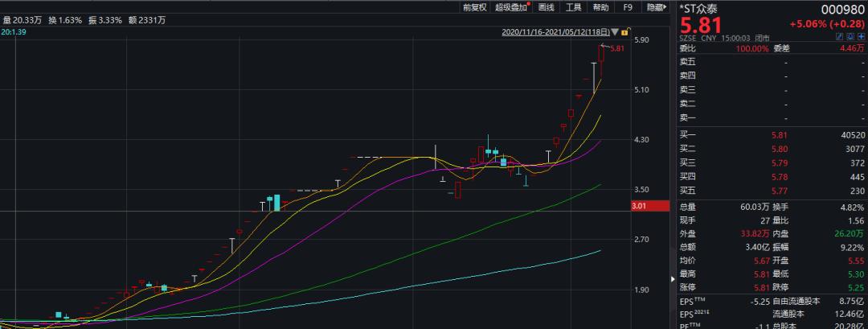The height and width of the screenshot is (329, 868).
Task: Open the 前复权 adjustment mode menu
Action: click(475, 7)
